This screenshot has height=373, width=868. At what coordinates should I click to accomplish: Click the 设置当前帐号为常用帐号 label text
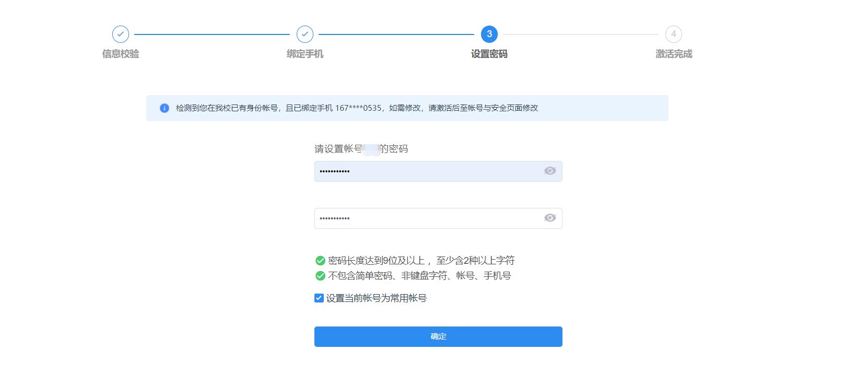(x=377, y=298)
